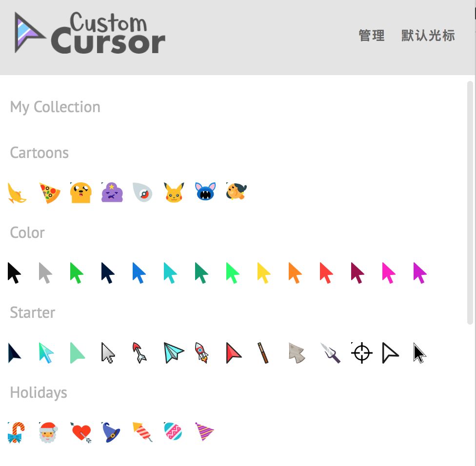
Task: Select the purple party hat cursor
Action: tap(205, 431)
